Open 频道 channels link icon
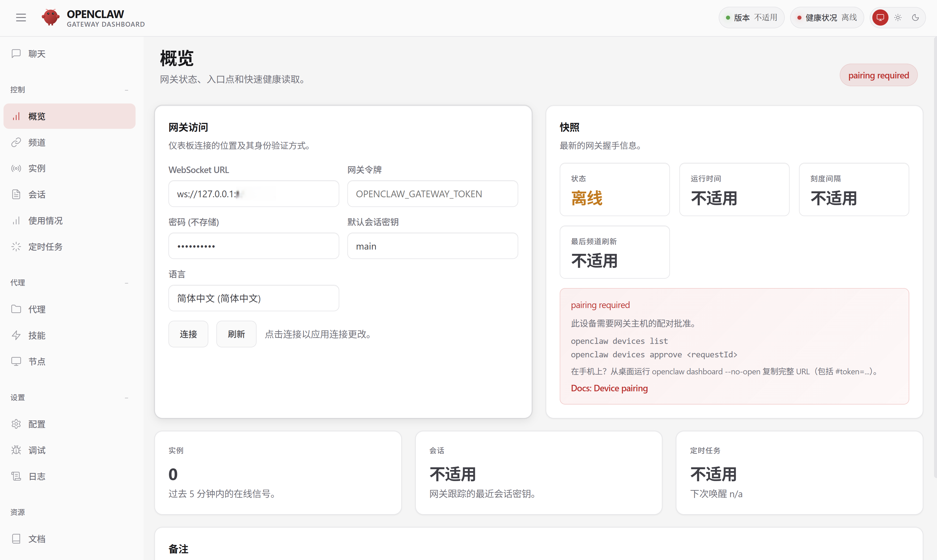937x560 pixels. 16,142
